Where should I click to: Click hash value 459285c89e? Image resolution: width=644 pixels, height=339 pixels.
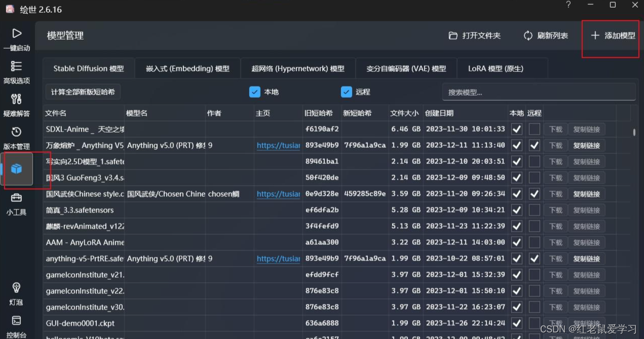click(365, 194)
